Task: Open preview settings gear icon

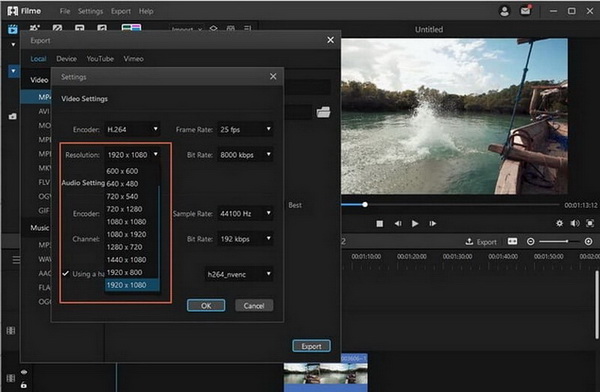Action: click(559, 223)
